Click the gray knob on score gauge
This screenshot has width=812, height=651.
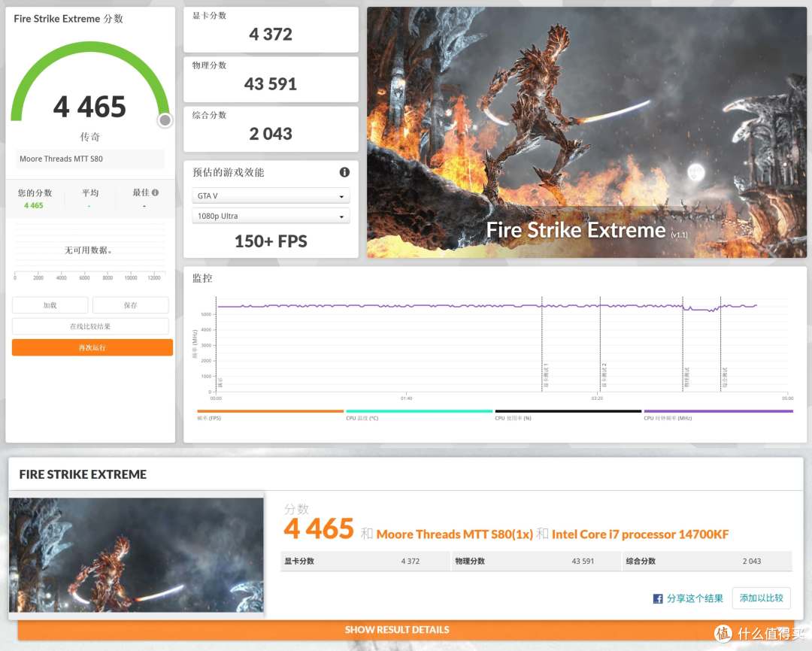click(x=165, y=120)
